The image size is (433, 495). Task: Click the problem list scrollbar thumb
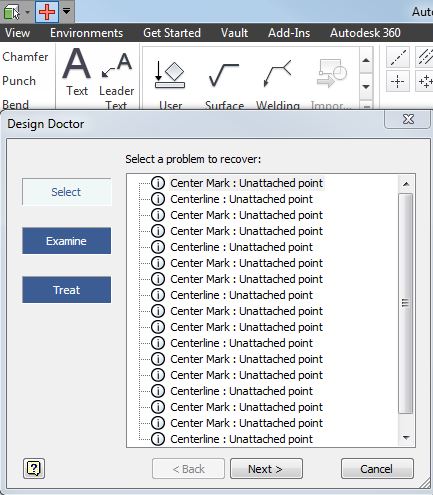(x=406, y=303)
